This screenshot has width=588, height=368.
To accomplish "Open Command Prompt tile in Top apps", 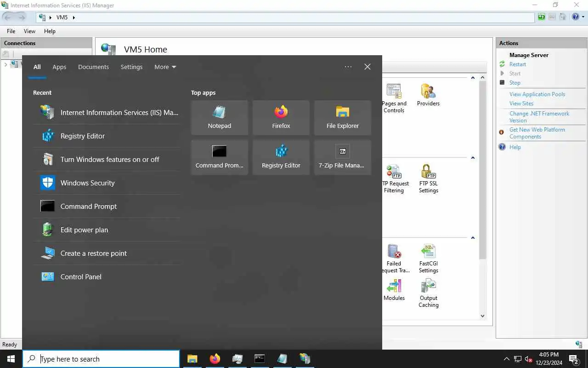I will coord(219,157).
